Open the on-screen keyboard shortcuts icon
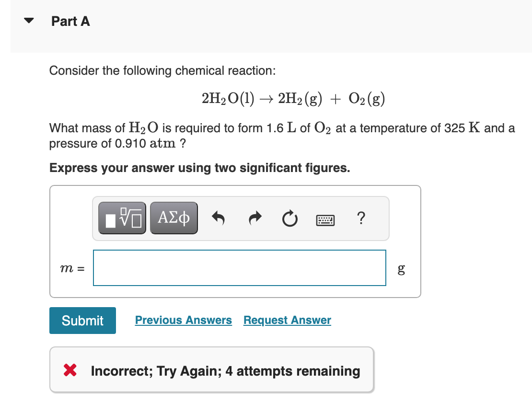 point(325,219)
